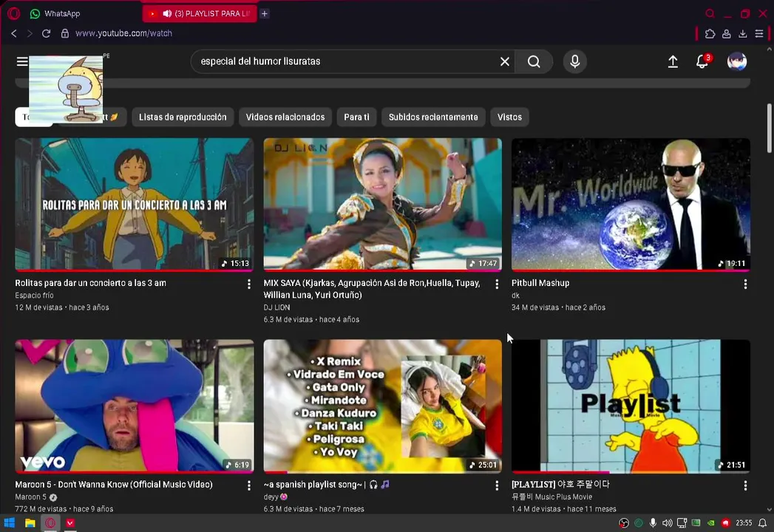The width and height of the screenshot is (774, 532).
Task: Open a new tab with the plus button
Action: coord(265,13)
